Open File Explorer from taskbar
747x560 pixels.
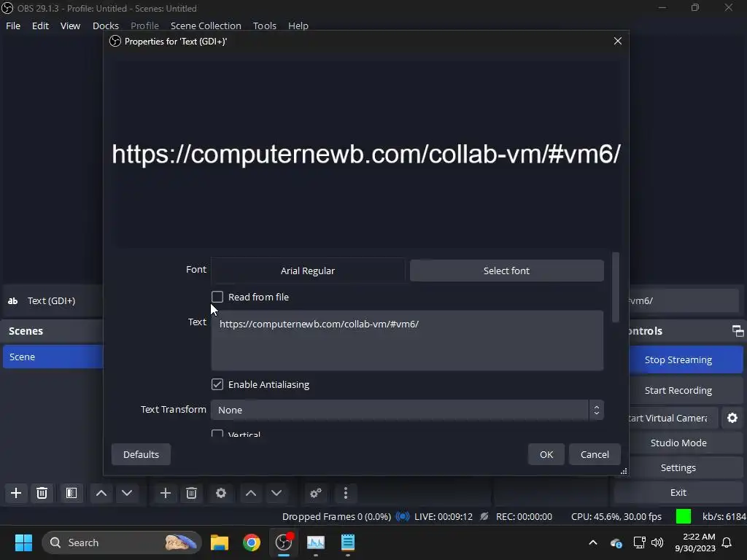coord(220,542)
